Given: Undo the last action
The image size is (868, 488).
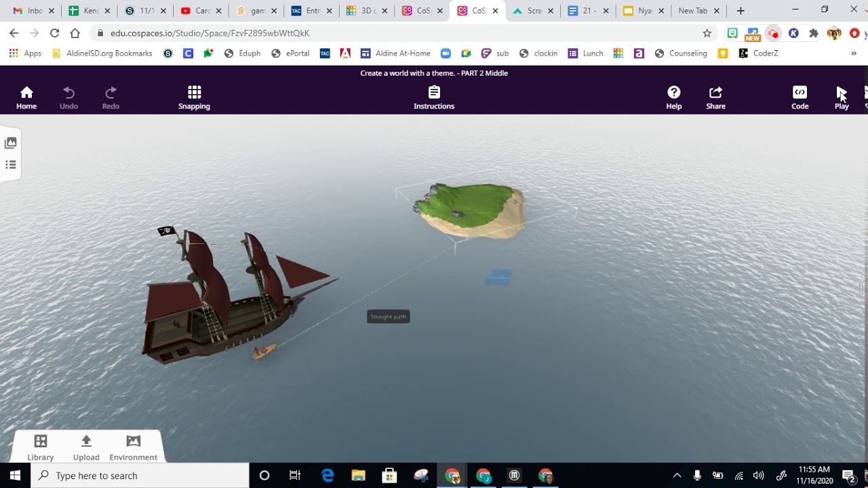Looking at the screenshot, I should pyautogui.click(x=68, y=98).
